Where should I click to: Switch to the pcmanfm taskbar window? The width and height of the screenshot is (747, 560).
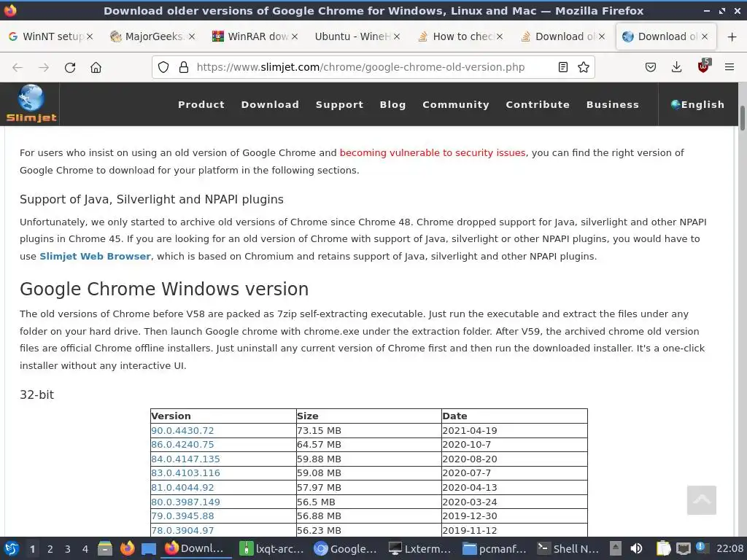coord(494,548)
